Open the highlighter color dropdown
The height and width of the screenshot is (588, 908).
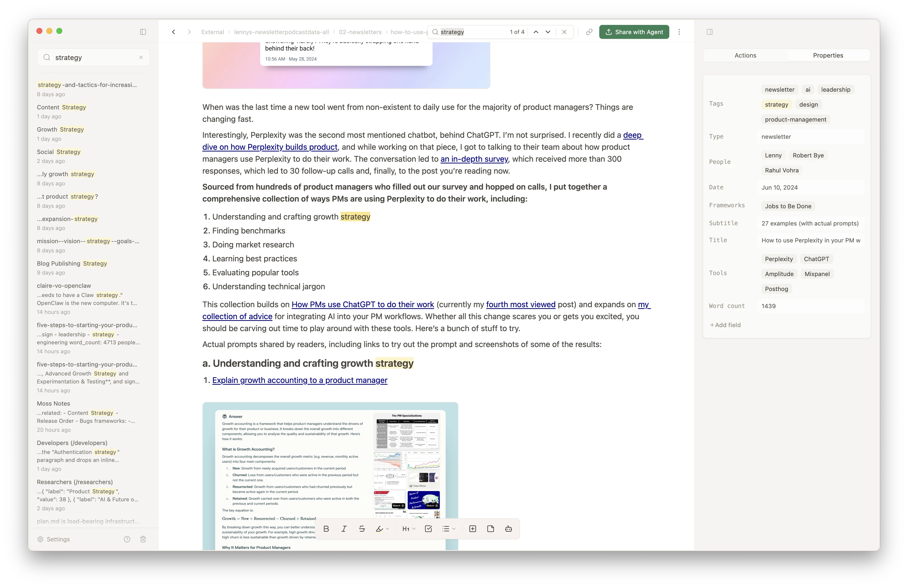[x=387, y=528]
